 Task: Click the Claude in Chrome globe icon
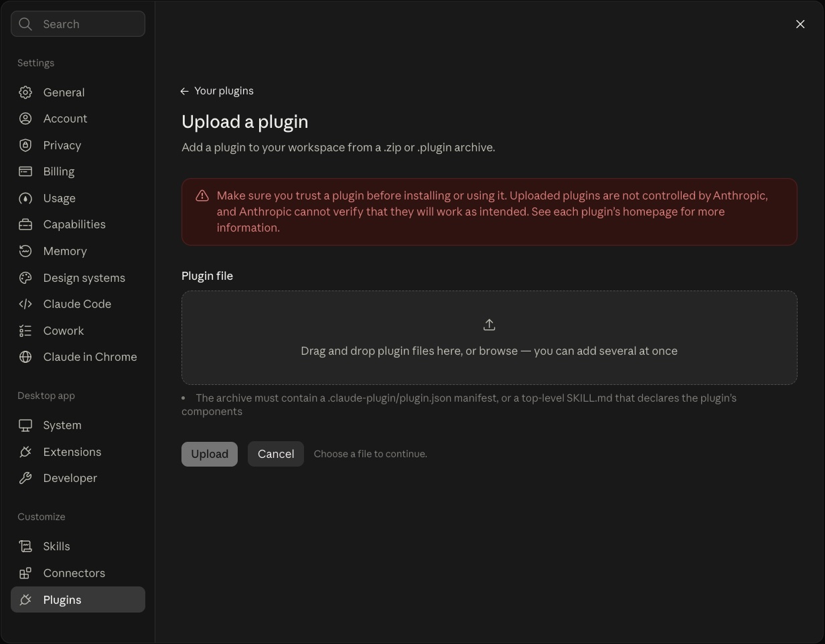[25, 357]
